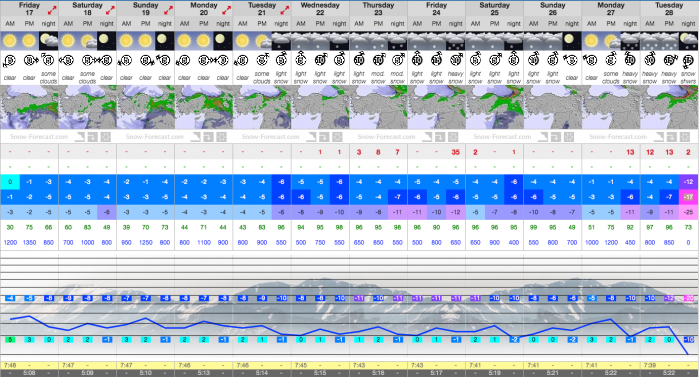Click the sunset time 5:08 on Friday 17
Image resolution: width=700 pixels, height=378 pixels.
pyautogui.click(x=29, y=373)
